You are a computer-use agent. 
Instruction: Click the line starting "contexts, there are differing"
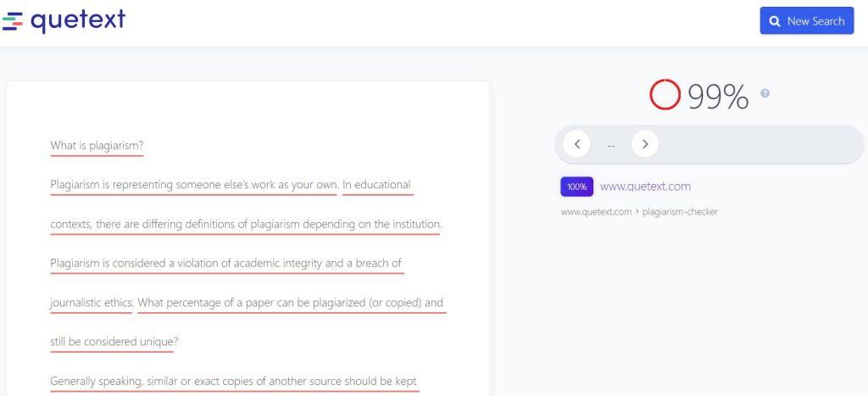(x=247, y=225)
